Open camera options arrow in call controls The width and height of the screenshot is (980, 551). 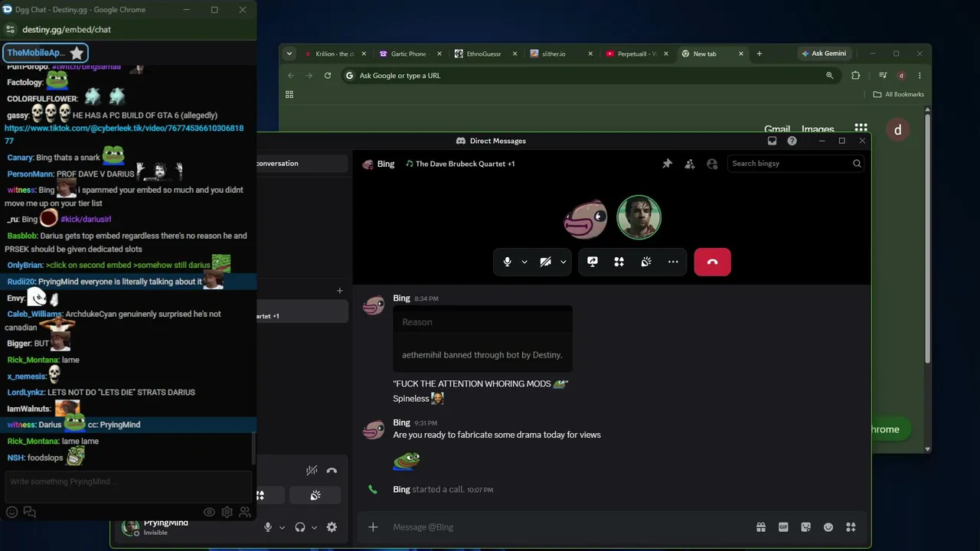tap(563, 262)
